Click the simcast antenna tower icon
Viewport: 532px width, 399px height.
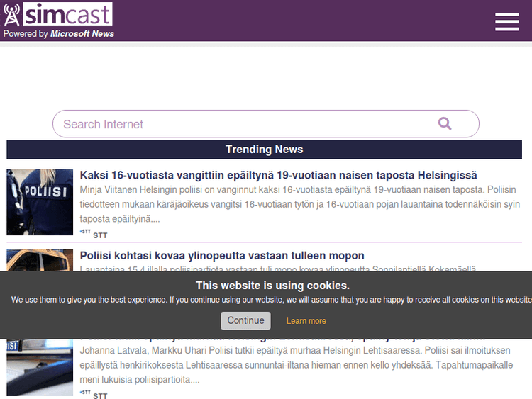click(12, 15)
